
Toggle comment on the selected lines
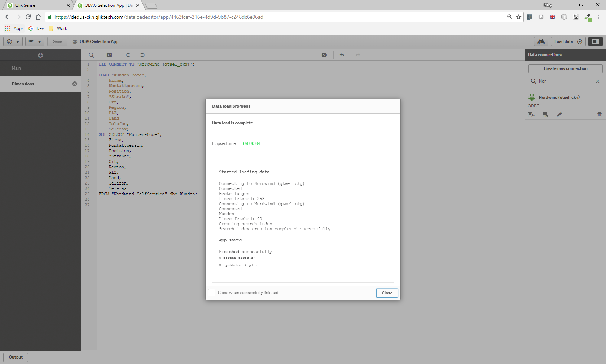[109, 55]
